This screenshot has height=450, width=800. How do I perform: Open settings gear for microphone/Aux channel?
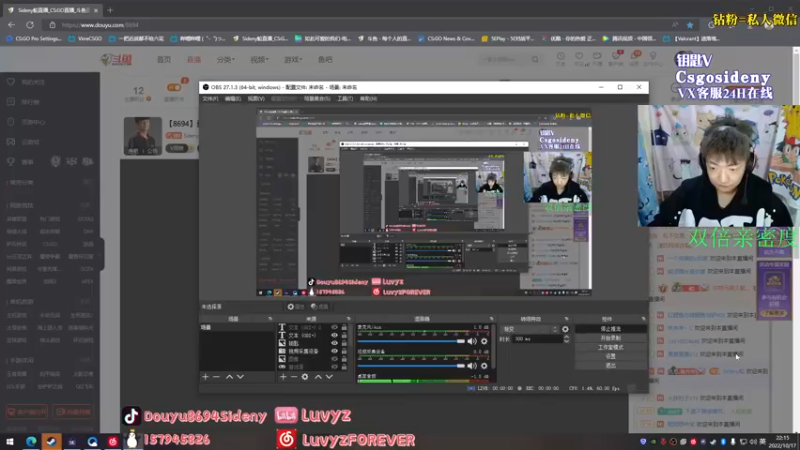484,341
